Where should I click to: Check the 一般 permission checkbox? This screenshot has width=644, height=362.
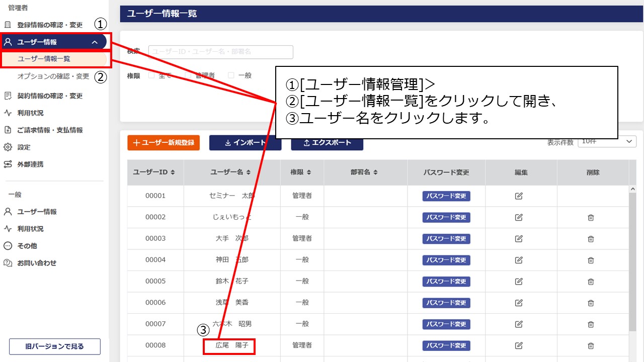click(231, 75)
